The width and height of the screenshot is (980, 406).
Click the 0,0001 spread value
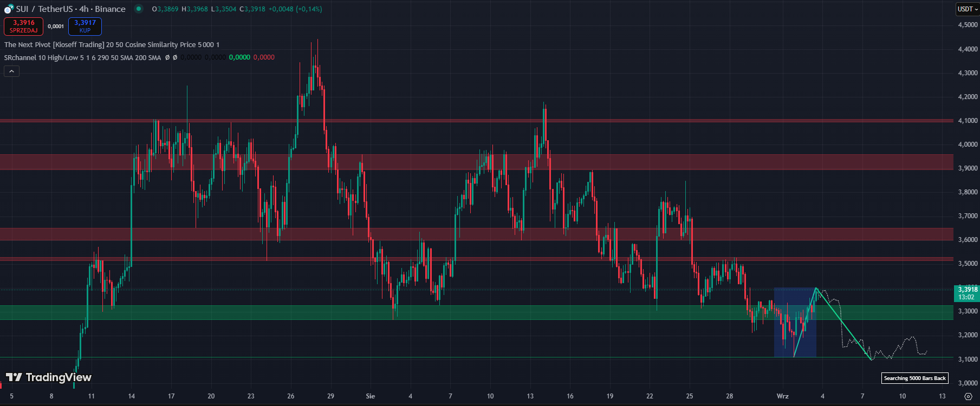point(56,27)
